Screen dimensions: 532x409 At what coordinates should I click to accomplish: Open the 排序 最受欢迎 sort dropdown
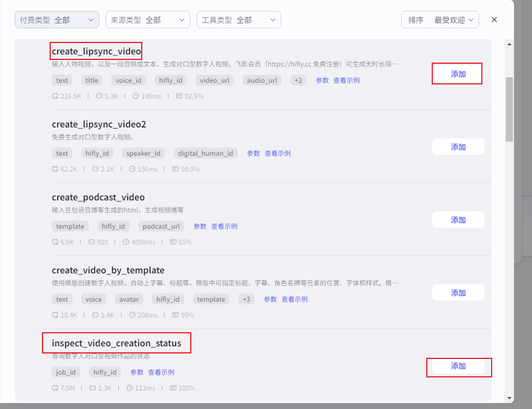coord(440,20)
